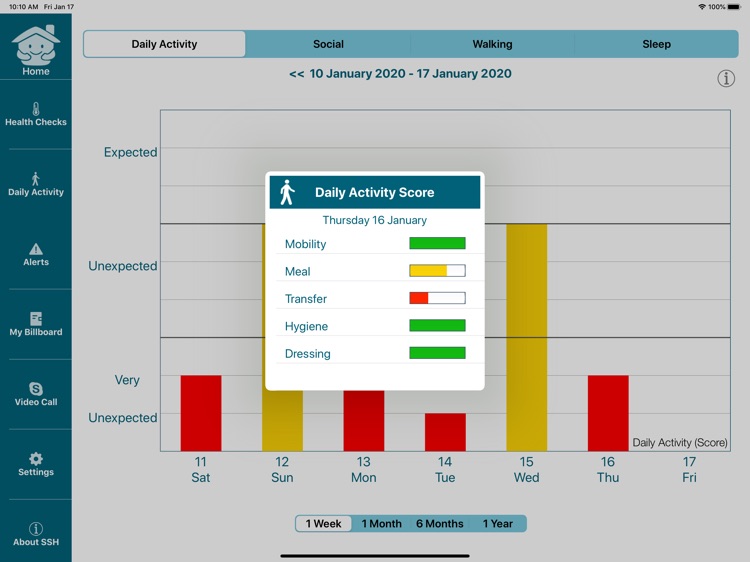Click the Meal yellow score bar
Image resolution: width=750 pixels, height=562 pixels.
click(437, 271)
